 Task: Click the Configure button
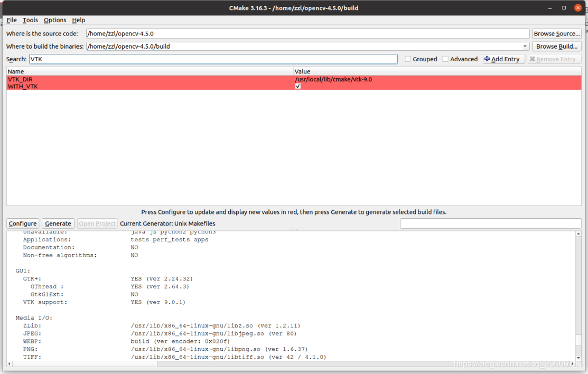tap(23, 223)
